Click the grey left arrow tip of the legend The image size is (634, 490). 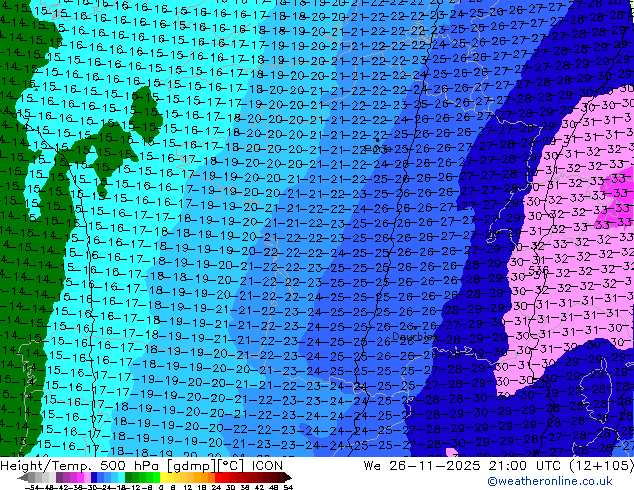tap(23, 477)
